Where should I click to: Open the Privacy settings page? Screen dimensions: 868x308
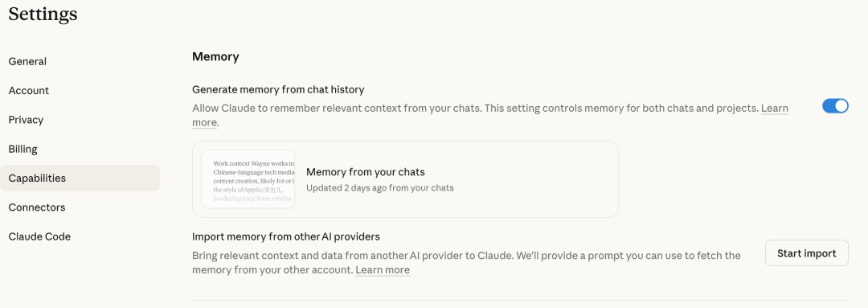point(26,120)
